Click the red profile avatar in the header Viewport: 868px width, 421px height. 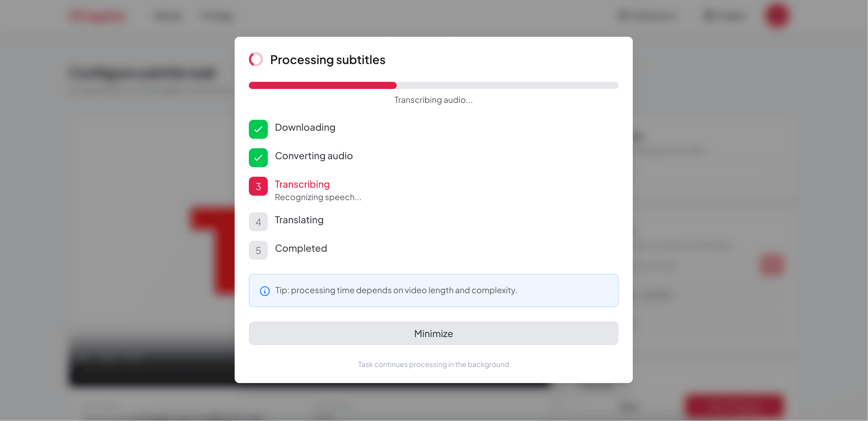pyautogui.click(x=777, y=15)
